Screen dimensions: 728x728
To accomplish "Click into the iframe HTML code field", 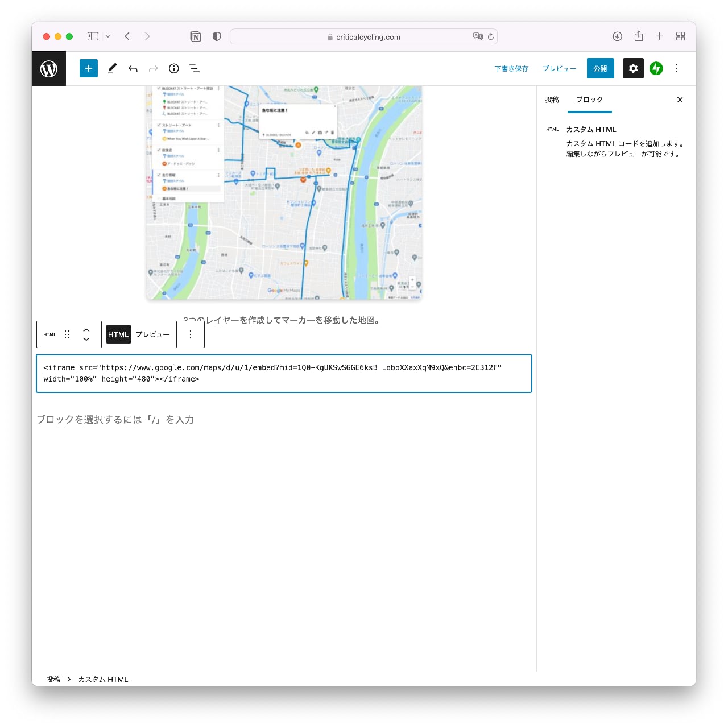I will pyautogui.click(x=284, y=374).
